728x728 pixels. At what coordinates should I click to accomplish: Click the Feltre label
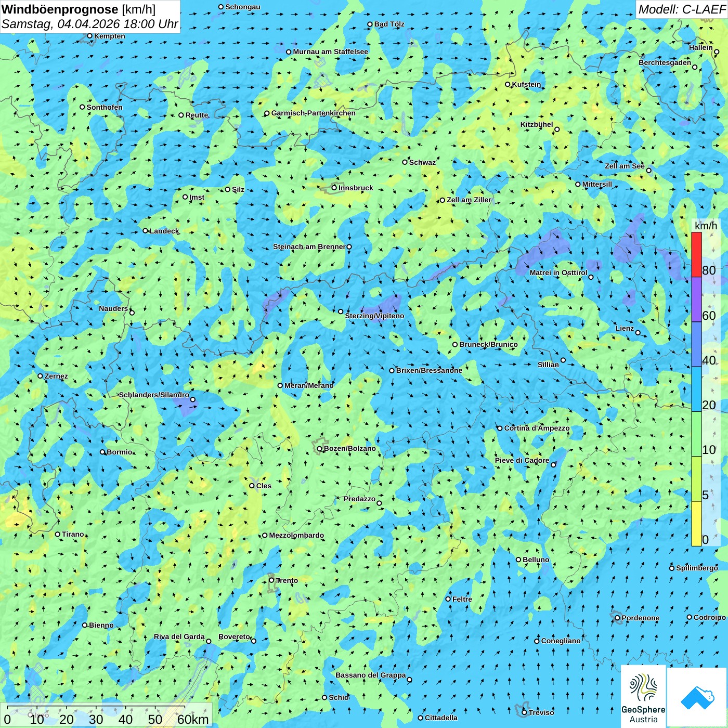462,599
